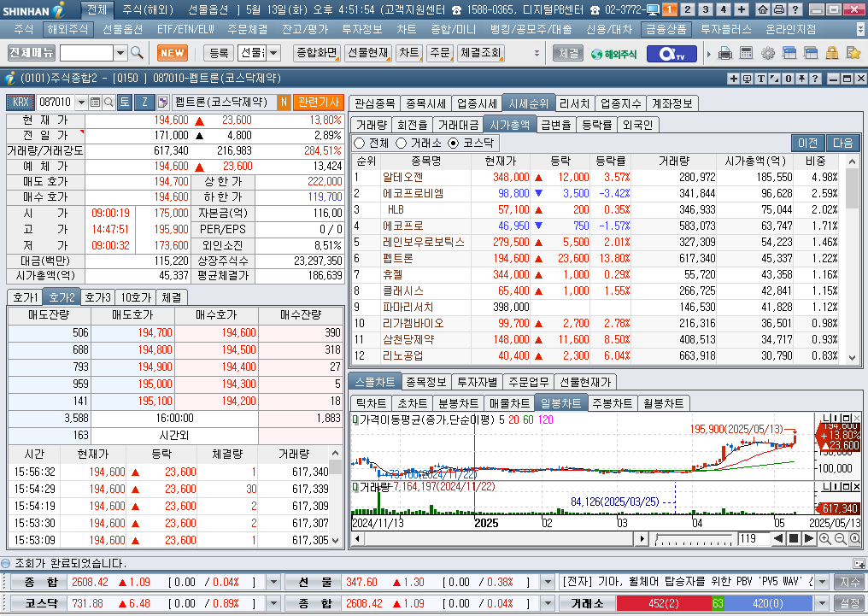Screen dimensions: 868x616
Task: Switch to the 호가3 tab
Action: 97,298
